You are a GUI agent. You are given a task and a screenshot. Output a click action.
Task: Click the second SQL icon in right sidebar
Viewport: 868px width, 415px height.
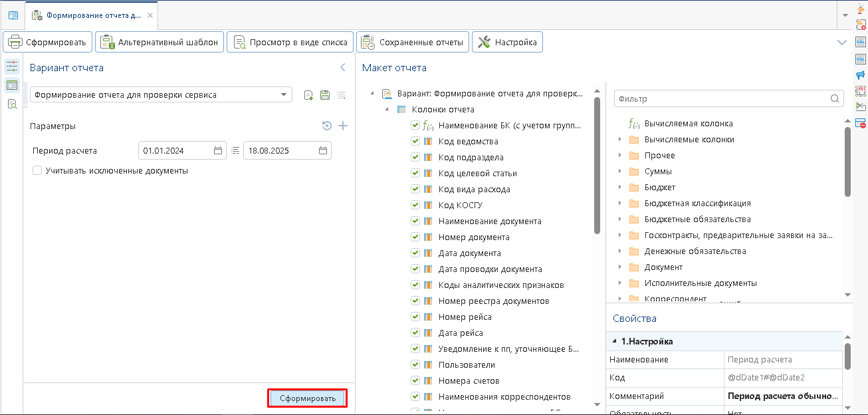861,59
